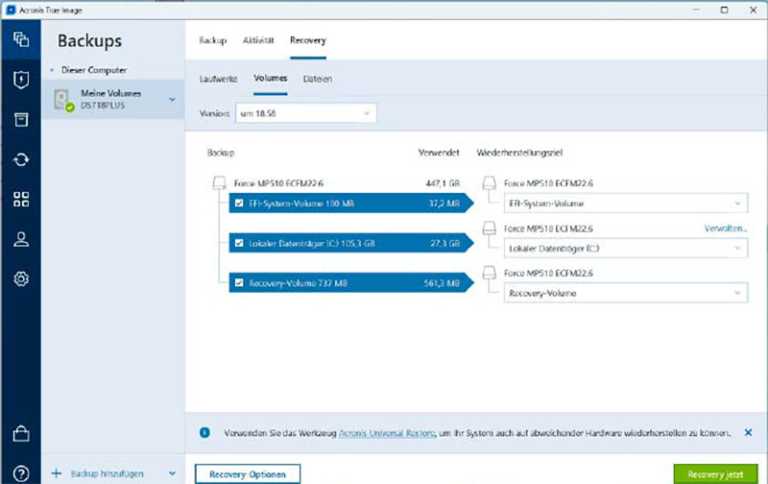Open the Backup hinzufügen dropdown arrow
The width and height of the screenshot is (768, 484).
[x=172, y=474]
